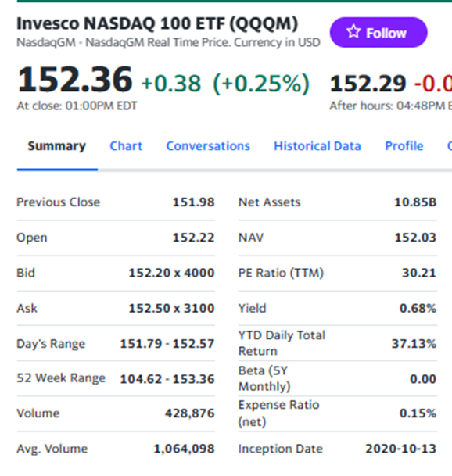Click the star icon in the Follow button
The height and width of the screenshot is (476, 452).
click(x=353, y=31)
